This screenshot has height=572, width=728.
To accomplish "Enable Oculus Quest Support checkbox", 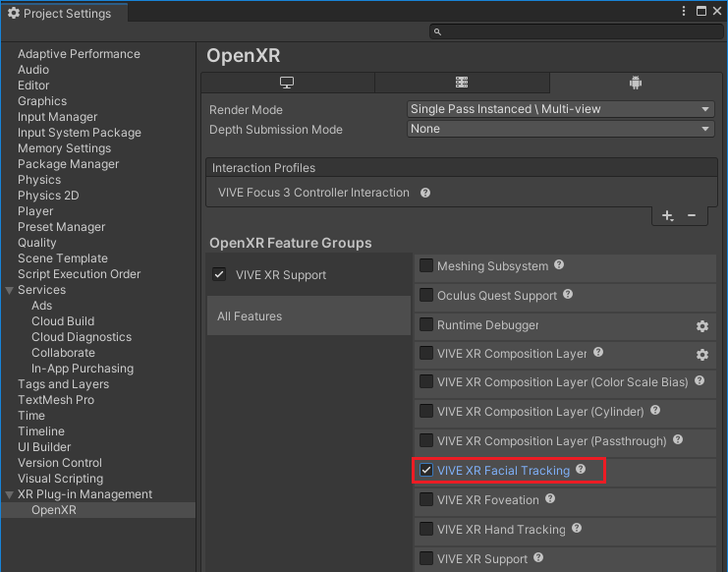I will tap(426, 295).
